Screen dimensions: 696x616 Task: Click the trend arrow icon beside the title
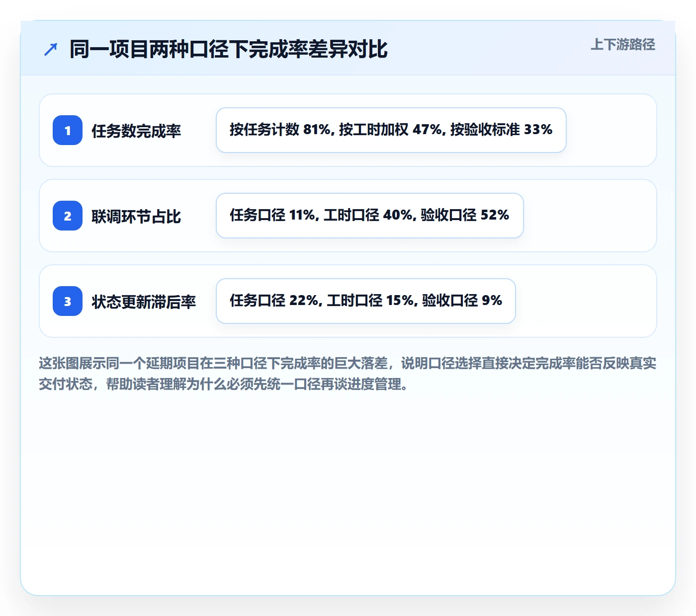[x=51, y=50]
